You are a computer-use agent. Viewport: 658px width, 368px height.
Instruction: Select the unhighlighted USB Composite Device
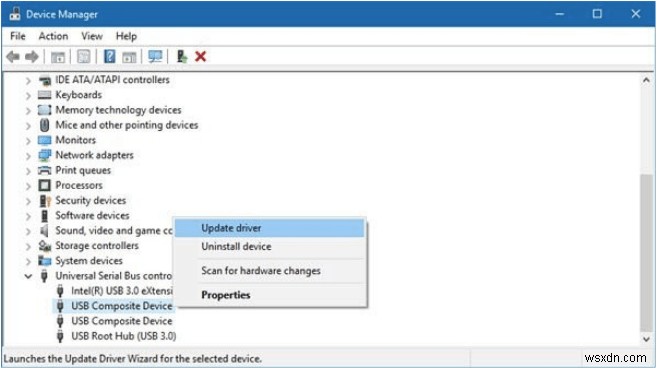(x=122, y=321)
